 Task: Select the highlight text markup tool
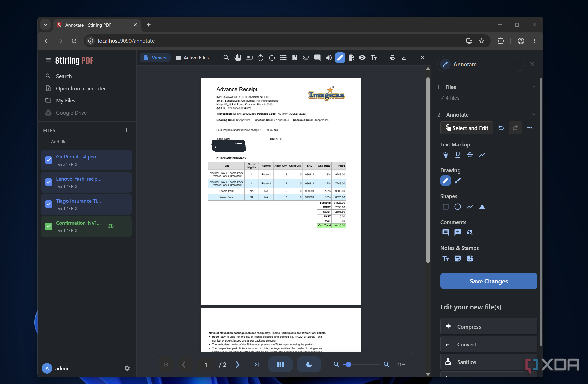[446, 155]
